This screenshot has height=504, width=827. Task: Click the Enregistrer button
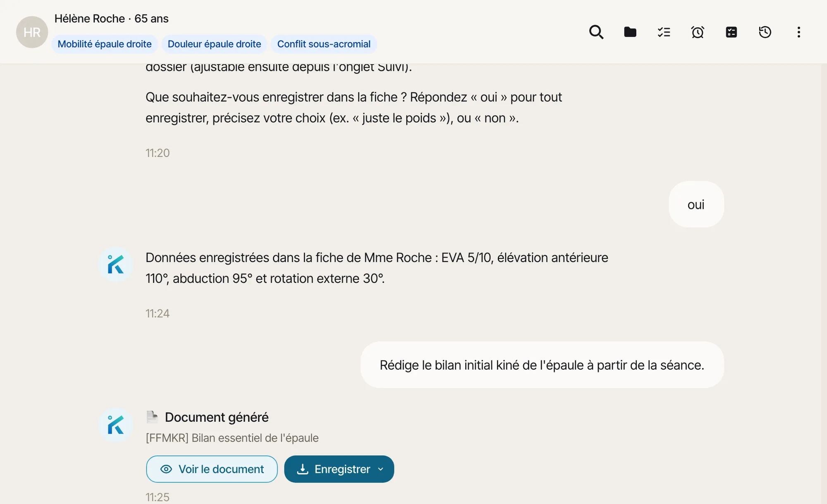[339, 469]
